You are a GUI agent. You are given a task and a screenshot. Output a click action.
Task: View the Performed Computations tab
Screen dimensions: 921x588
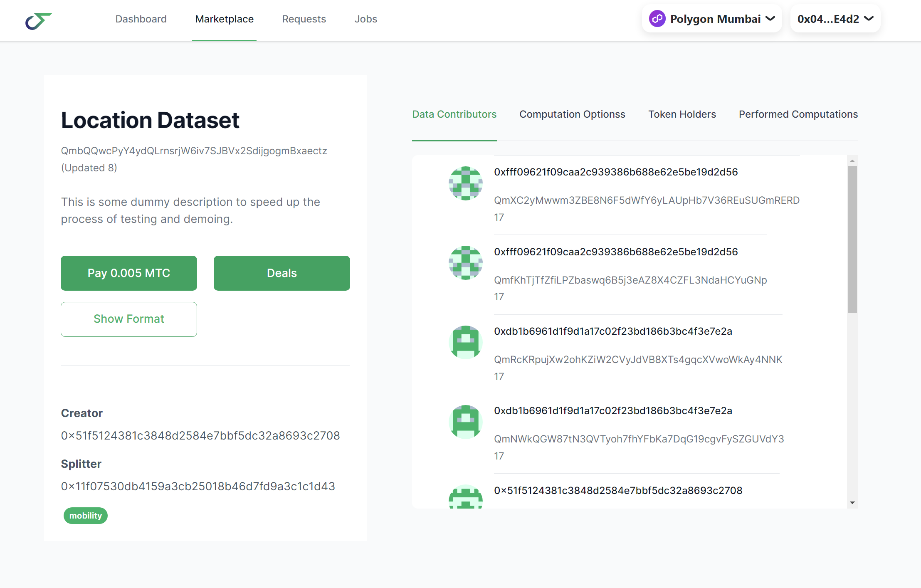coord(798,114)
